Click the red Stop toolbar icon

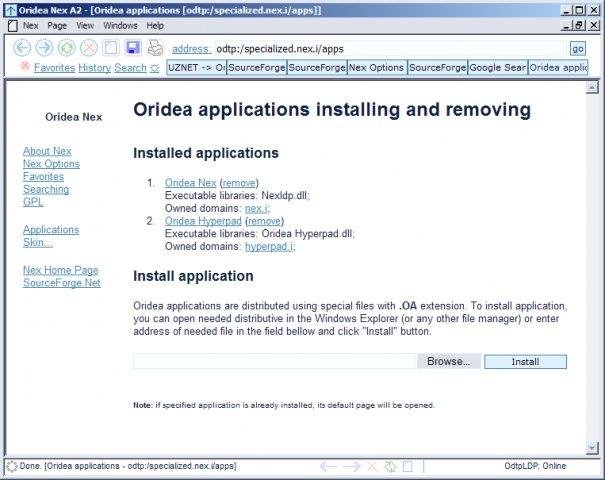tap(89, 48)
